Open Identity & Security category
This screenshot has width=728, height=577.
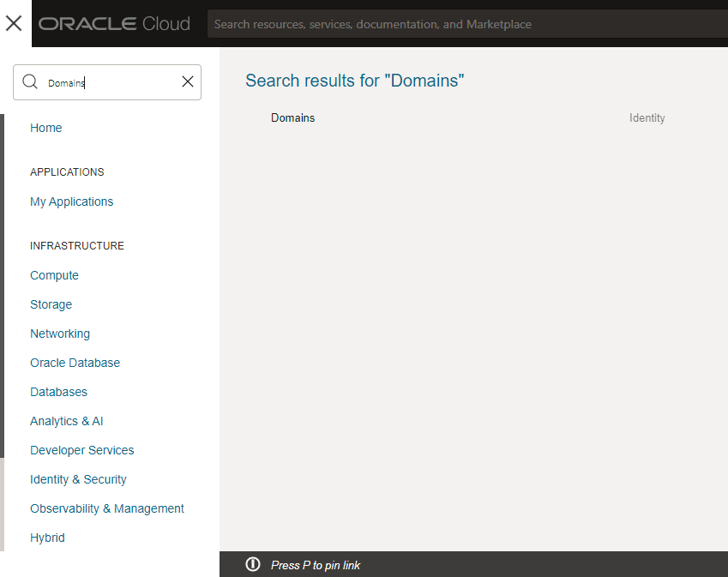[x=78, y=479]
